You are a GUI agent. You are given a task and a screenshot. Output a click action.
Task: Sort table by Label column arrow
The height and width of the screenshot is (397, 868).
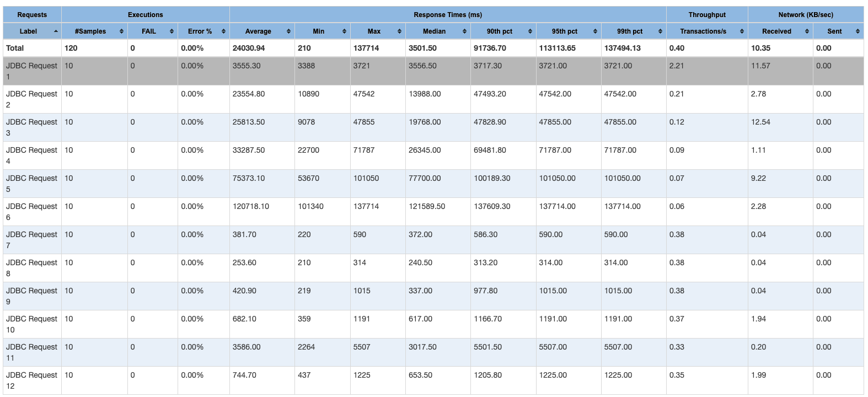56,31
